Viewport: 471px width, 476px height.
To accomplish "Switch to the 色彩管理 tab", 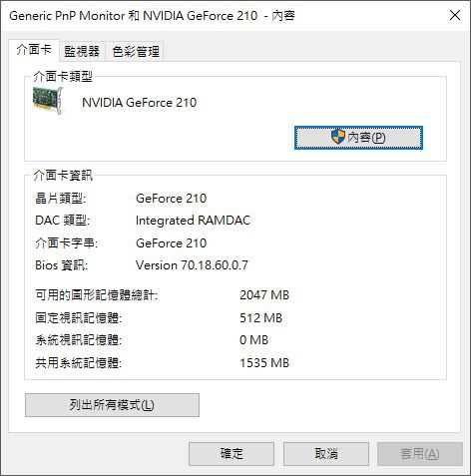I will (135, 52).
